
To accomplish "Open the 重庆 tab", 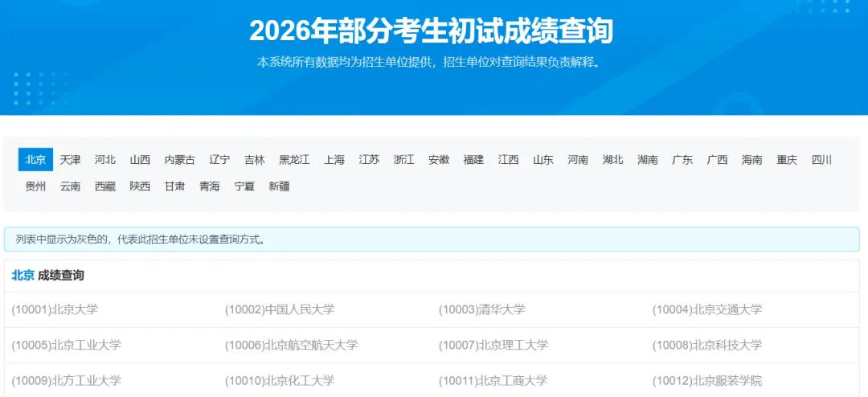I will coord(787,160).
